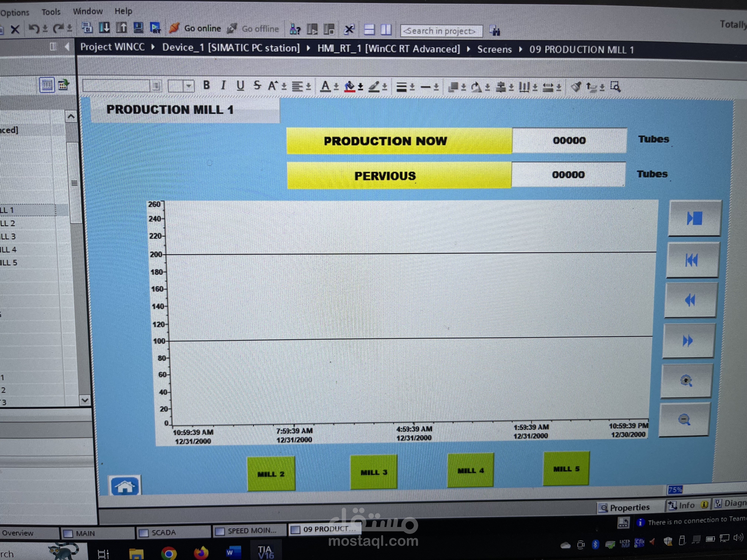The width and height of the screenshot is (747, 560).
Task: Open the Tools menu
Action: (x=51, y=12)
